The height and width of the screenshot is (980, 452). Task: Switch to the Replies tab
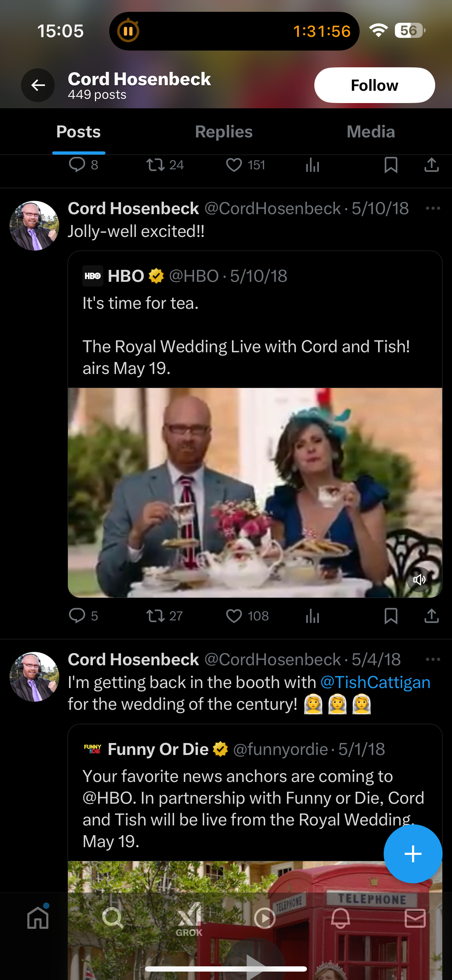[224, 132]
